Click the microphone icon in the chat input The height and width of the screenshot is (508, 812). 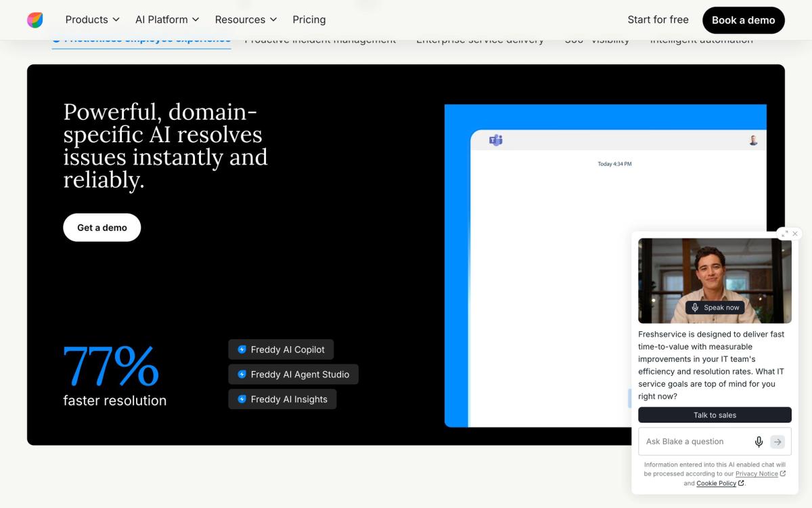(759, 442)
